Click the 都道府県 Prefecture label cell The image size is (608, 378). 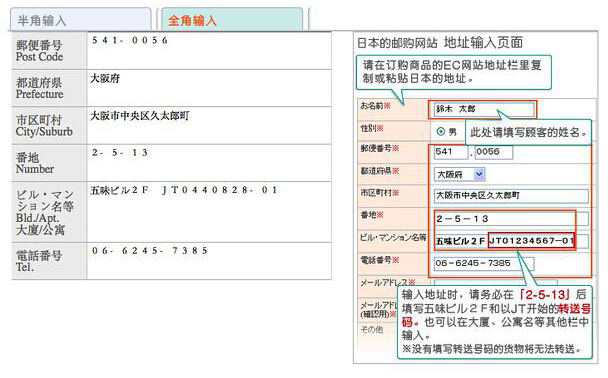(49, 88)
